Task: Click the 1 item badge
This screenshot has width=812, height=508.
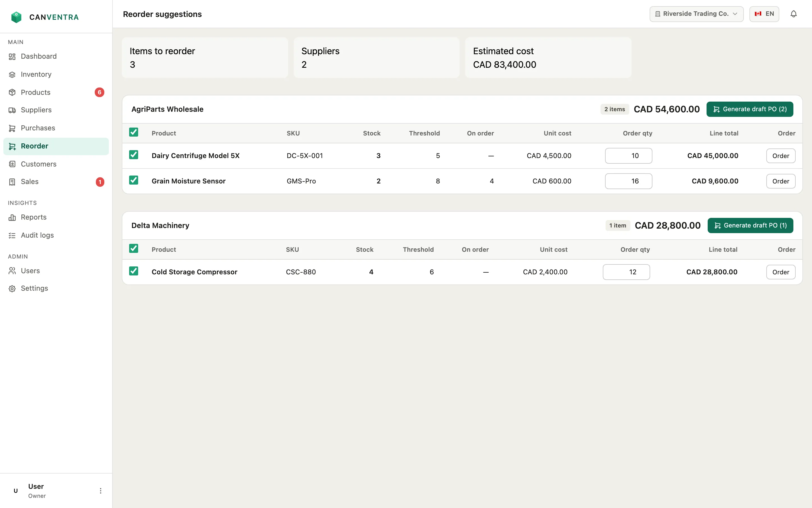Action: tap(617, 225)
